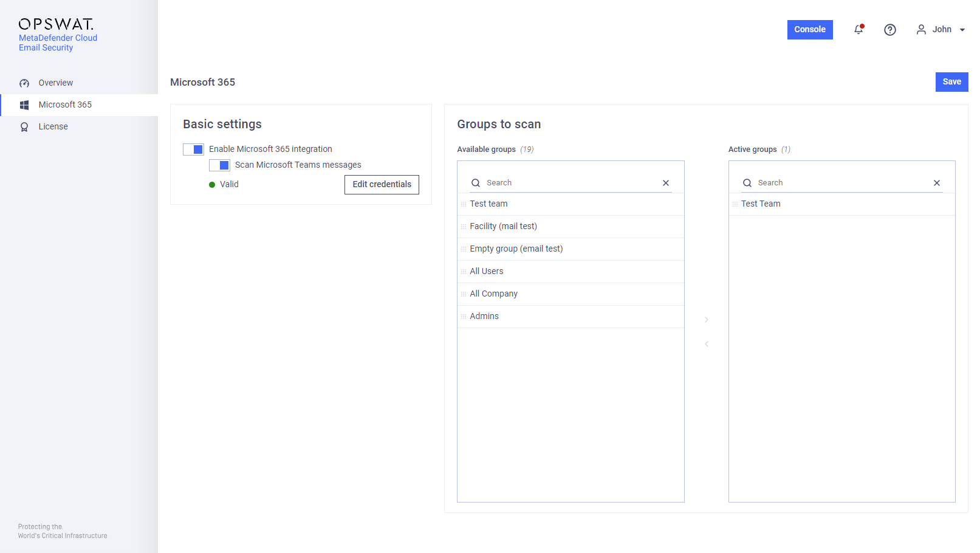Toggle Scan Microsoft Teams messages switch
This screenshot has height=553, width=980.
(x=219, y=165)
